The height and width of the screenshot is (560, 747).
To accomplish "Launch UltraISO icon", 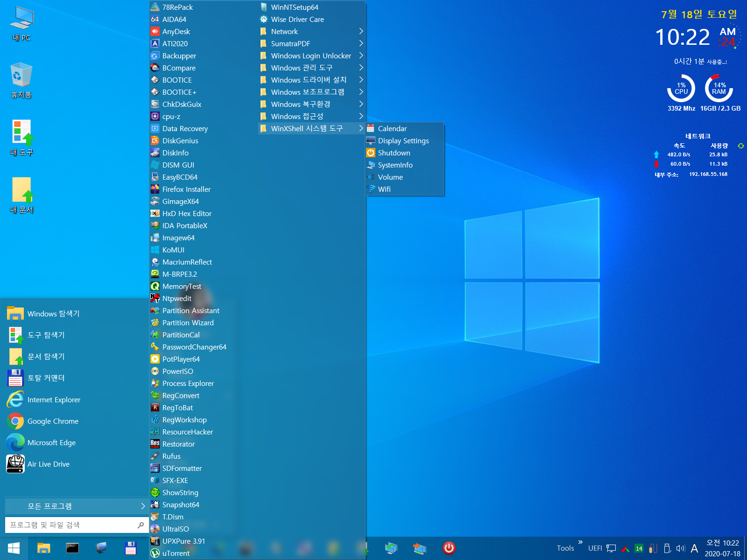I will click(155, 529).
